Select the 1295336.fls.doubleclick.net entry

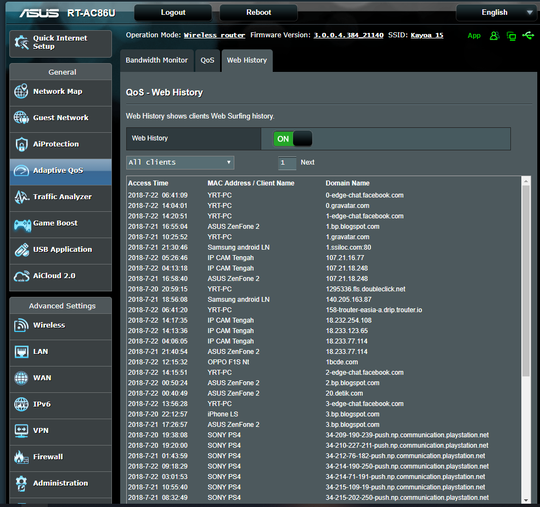(x=365, y=289)
